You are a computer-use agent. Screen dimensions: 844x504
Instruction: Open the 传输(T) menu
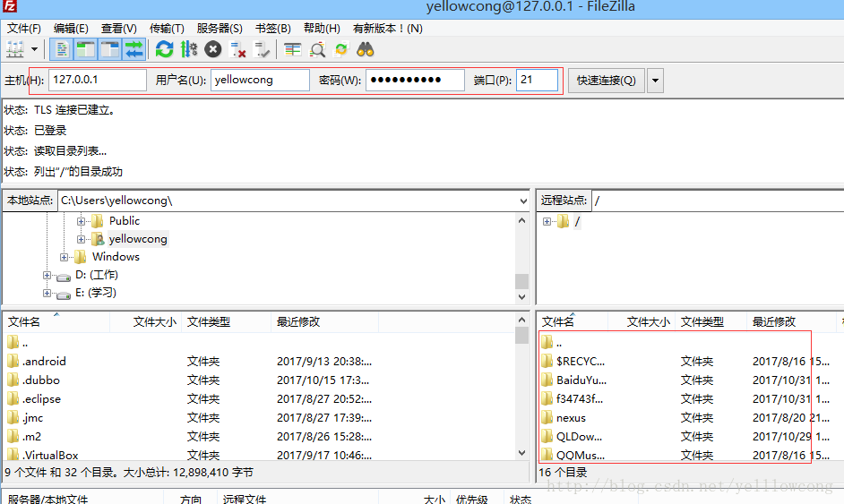coord(167,28)
